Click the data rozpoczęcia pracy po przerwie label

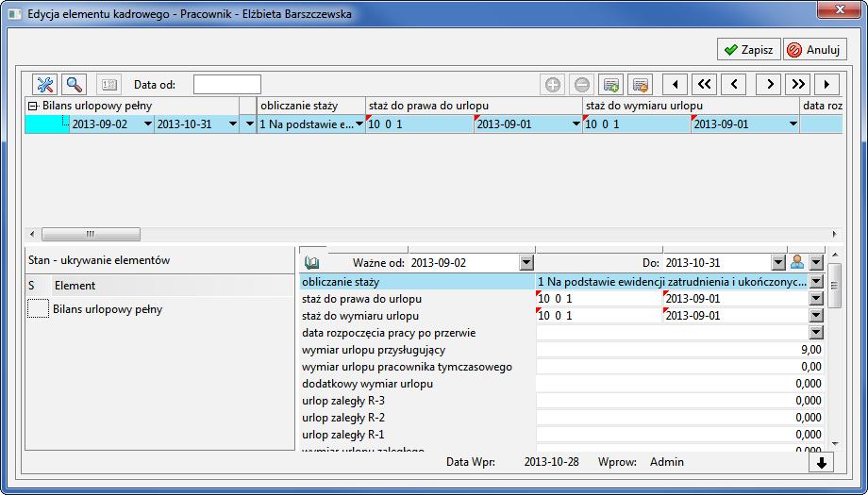point(389,333)
